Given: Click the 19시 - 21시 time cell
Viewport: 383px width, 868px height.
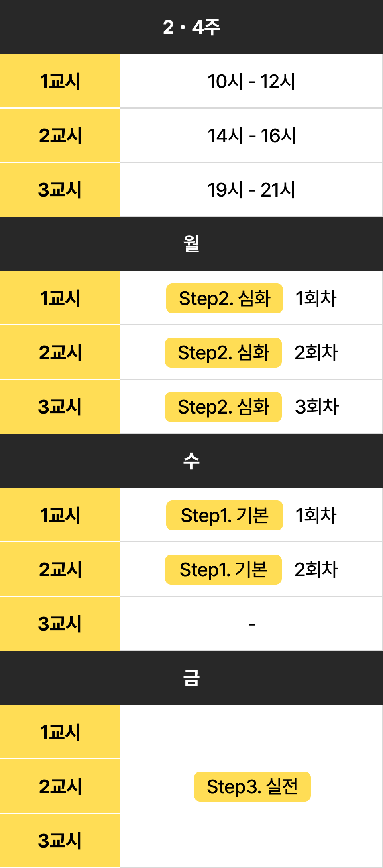Looking at the screenshot, I should click(x=251, y=190).
